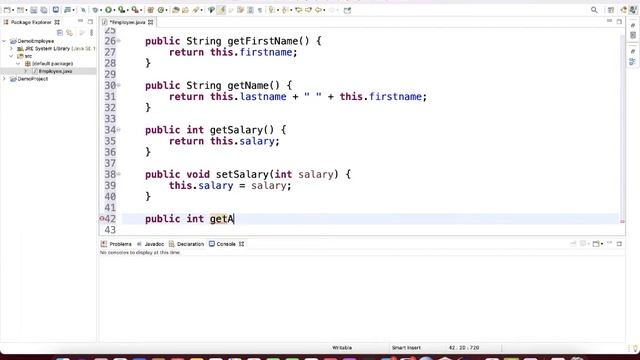Screen dimensions: 640x360
Task: Toggle the Breadcrumb toolbar button
Action: [x=211, y=10]
